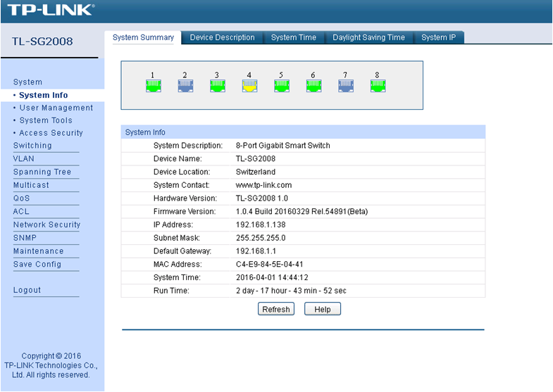Click the default gateway 192.168.1.1
The width and height of the screenshot is (553, 392).
click(x=256, y=251)
